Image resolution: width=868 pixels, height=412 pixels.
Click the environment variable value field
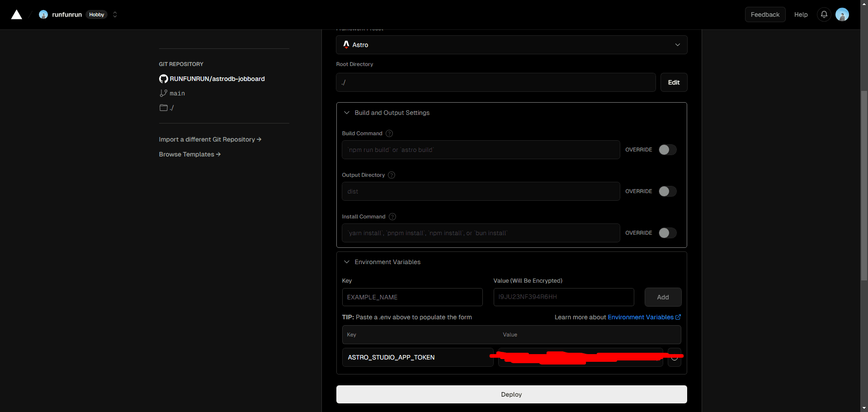[x=564, y=297]
